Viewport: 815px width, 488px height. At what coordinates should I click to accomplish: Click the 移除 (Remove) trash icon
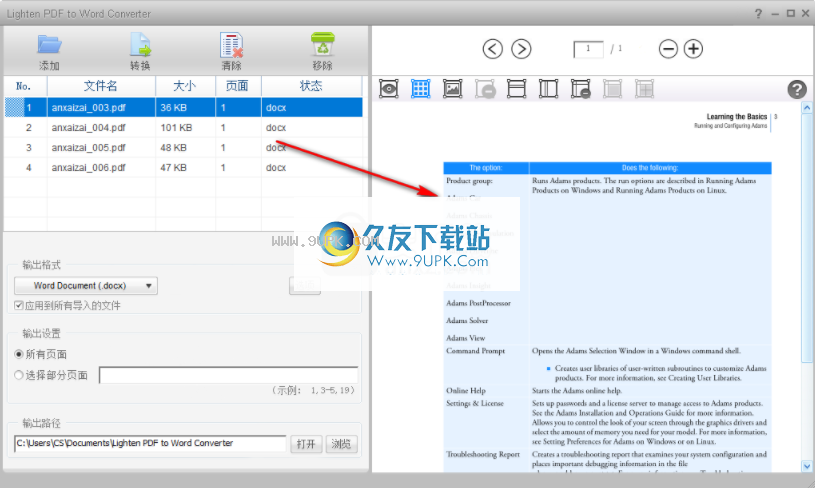pyautogui.click(x=323, y=45)
